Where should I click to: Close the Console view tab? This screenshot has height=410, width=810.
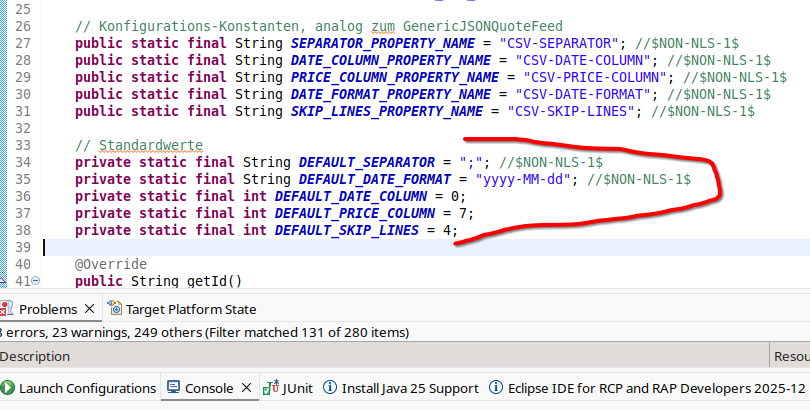245,388
